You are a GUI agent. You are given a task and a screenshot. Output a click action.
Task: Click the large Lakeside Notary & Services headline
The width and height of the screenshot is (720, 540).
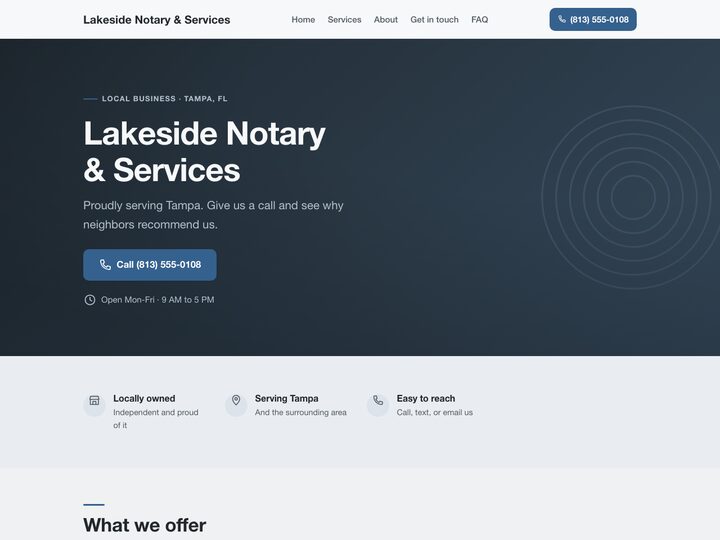click(x=204, y=152)
